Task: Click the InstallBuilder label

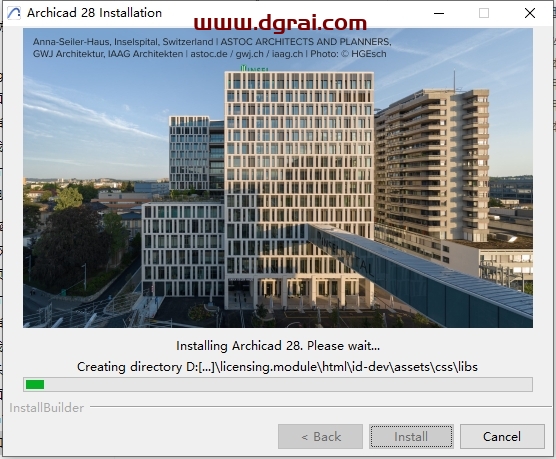Action: pos(46,408)
